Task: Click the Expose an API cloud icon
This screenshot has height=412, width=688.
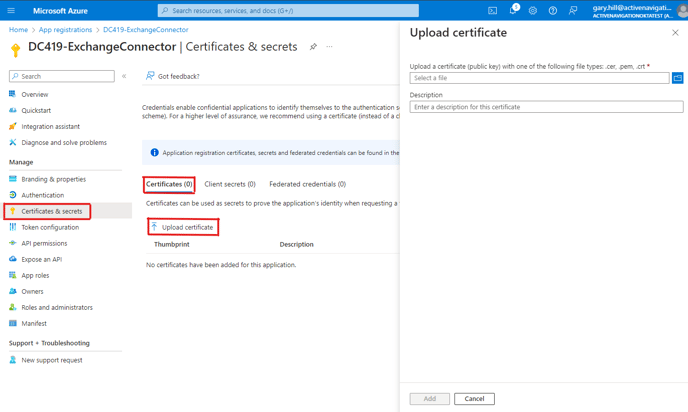Action: point(13,259)
